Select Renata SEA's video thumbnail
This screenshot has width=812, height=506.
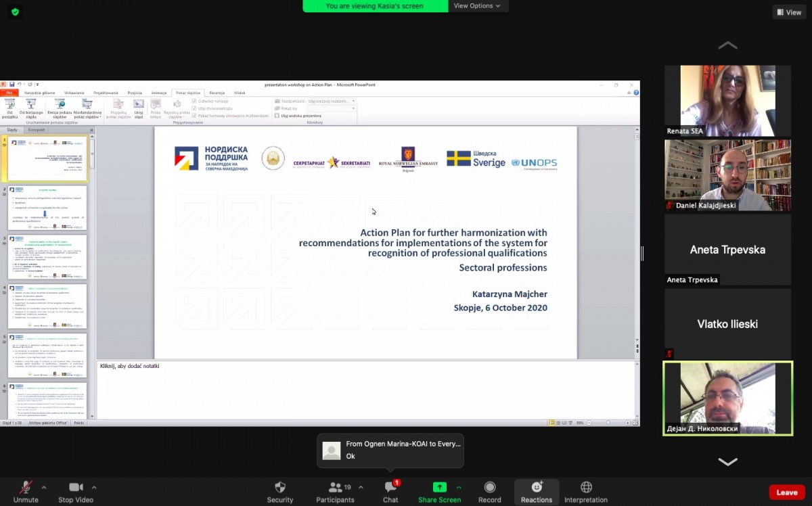[727, 101]
